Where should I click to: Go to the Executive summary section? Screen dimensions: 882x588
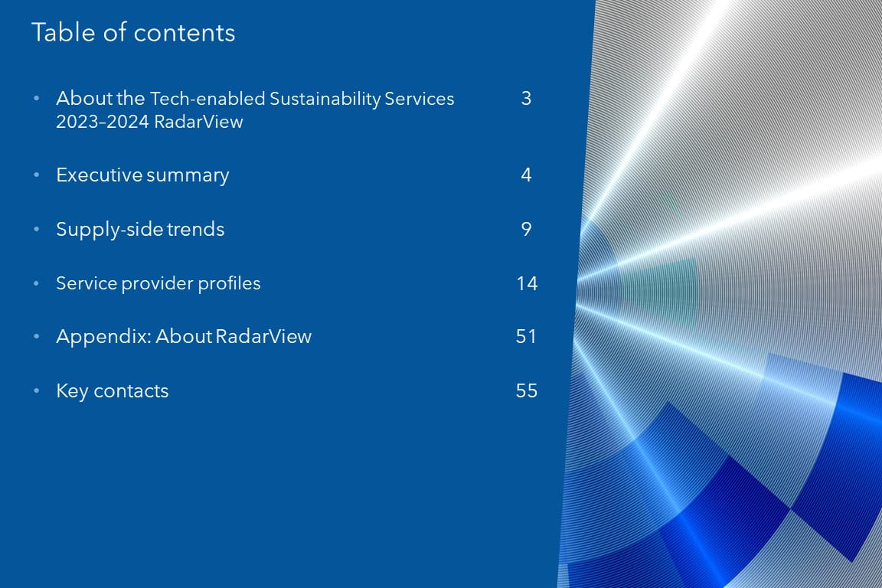click(142, 175)
